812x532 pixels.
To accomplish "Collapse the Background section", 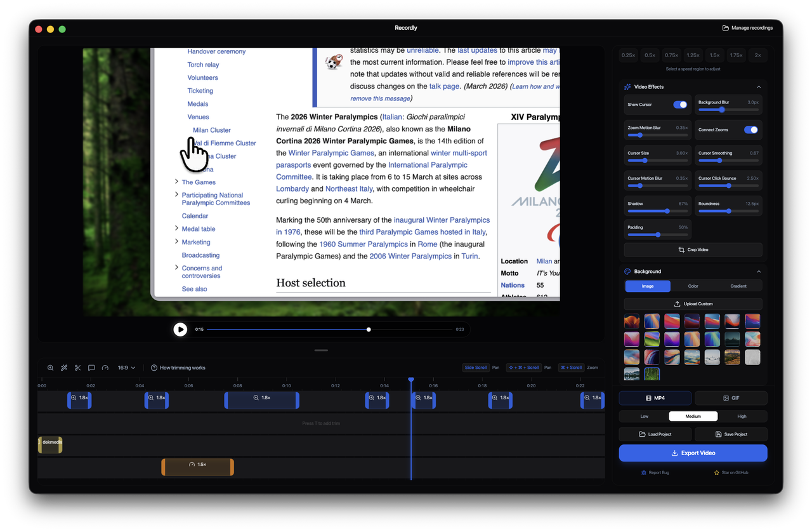I will (x=758, y=271).
